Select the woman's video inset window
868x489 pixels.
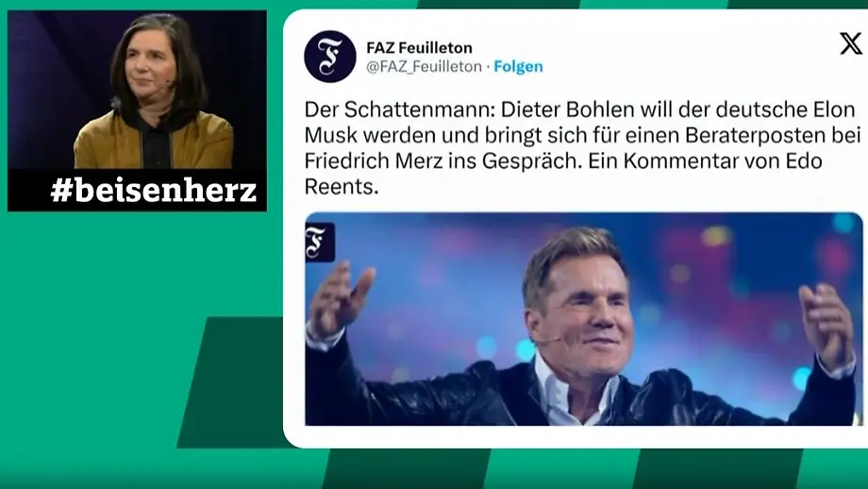(x=137, y=110)
